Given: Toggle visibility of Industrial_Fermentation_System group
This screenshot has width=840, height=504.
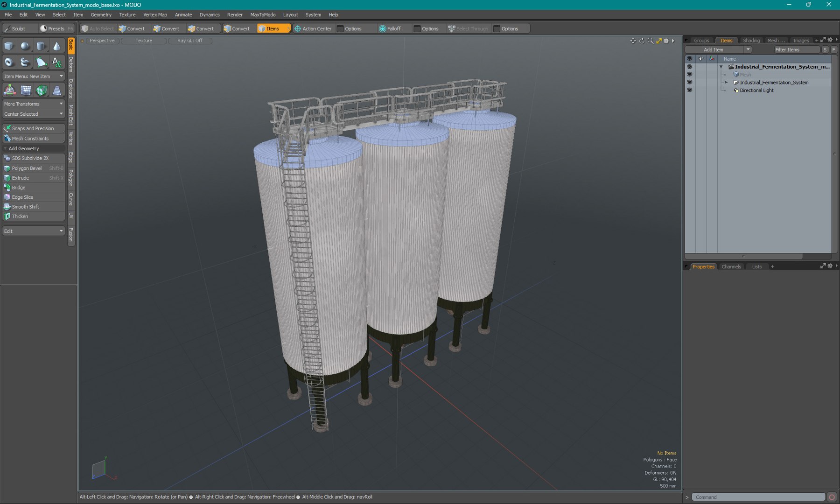Looking at the screenshot, I should [x=689, y=83].
